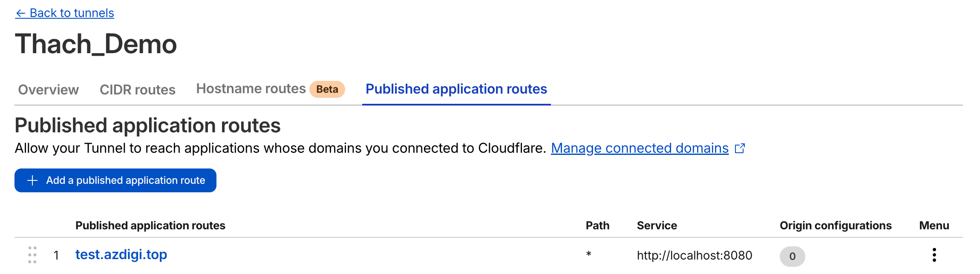The image size is (980, 274).
Task: Select the Published application routes tab
Action: [456, 89]
